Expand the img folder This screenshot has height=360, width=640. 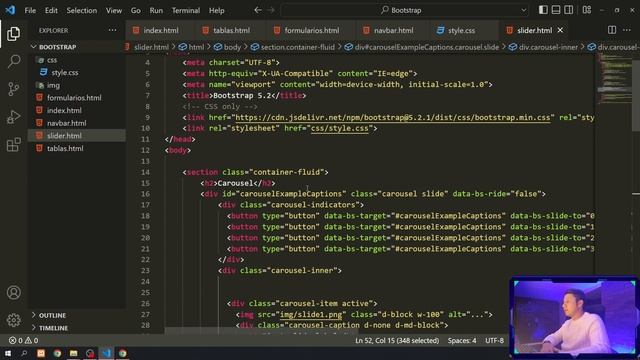tap(53, 85)
